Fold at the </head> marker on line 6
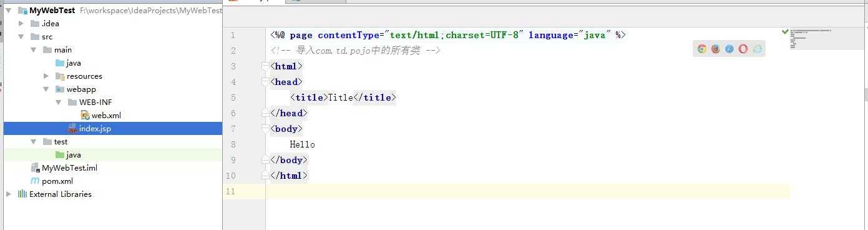This screenshot has height=230, width=868. (265, 113)
